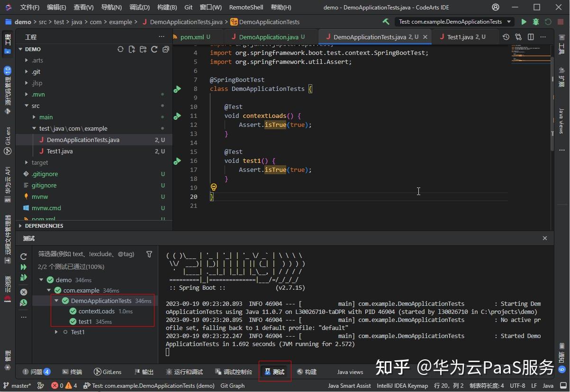Run contextLoads test from gutter icon
570x392 pixels.
pos(177,116)
